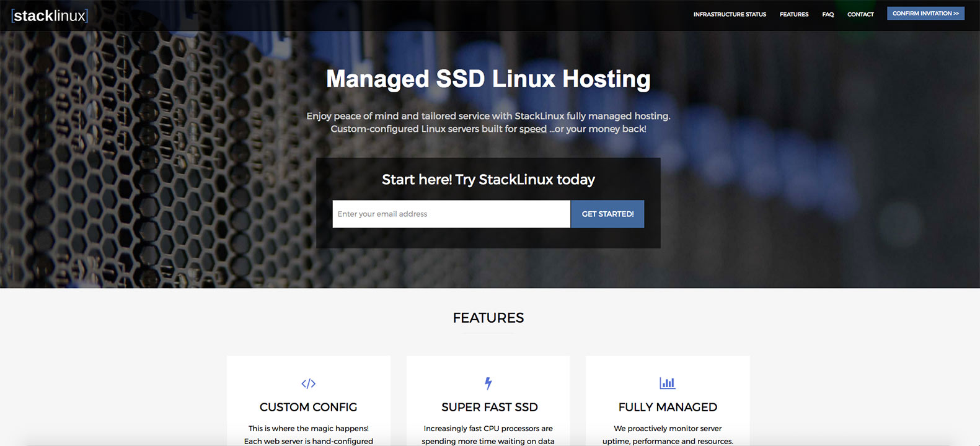
Task: Open the FAQ nav link
Action: click(x=828, y=14)
